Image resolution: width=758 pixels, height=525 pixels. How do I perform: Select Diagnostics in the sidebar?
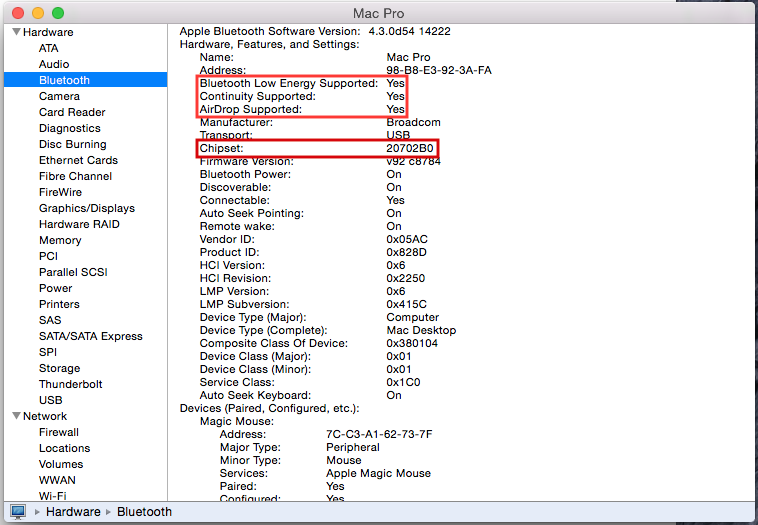click(70, 128)
